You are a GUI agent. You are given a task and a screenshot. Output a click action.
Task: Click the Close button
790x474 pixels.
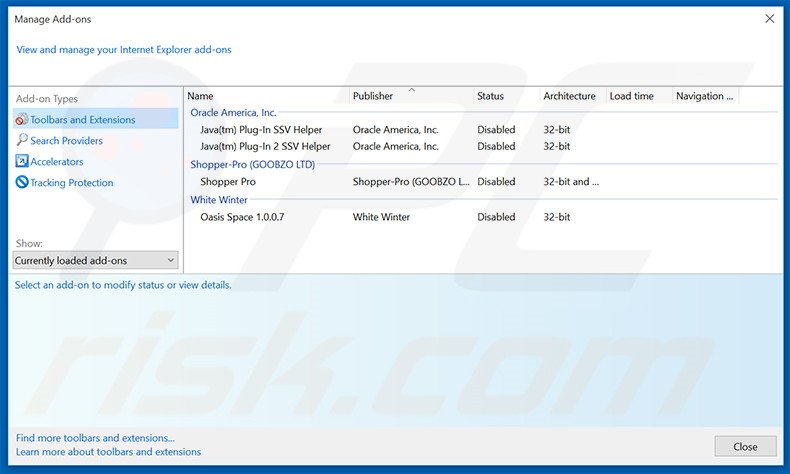tap(745, 446)
